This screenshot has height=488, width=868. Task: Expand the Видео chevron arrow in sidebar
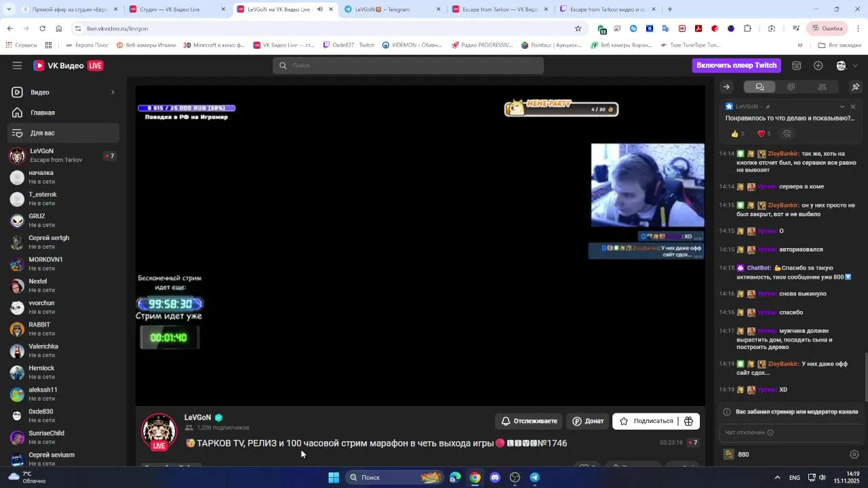113,92
